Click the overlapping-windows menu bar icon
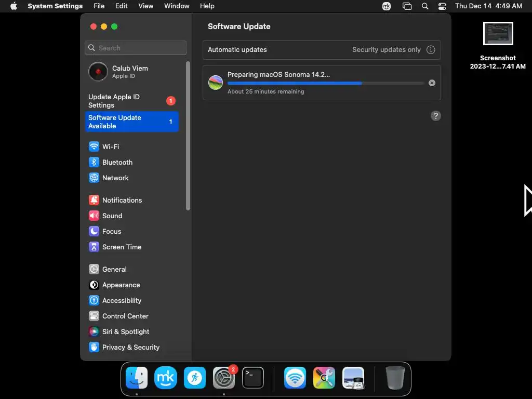The width and height of the screenshot is (532, 399). [x=407, y=6]
